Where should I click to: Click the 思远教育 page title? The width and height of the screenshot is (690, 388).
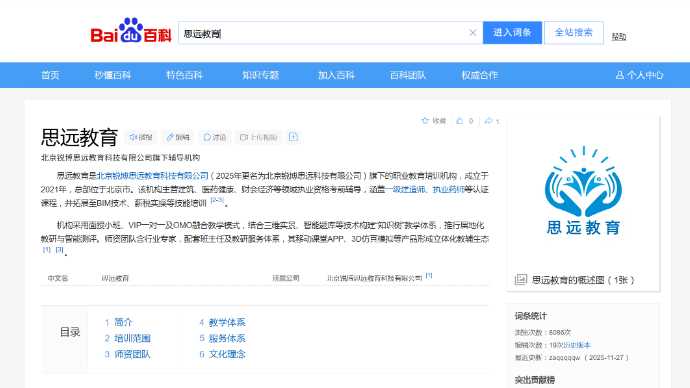click(x=80, y=137)
